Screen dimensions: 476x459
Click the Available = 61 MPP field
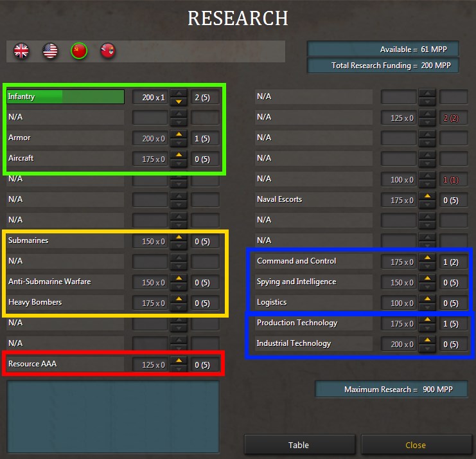383,50
